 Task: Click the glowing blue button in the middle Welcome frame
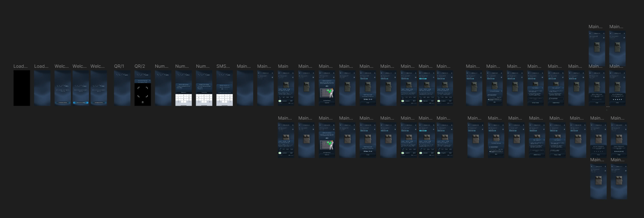80,103
